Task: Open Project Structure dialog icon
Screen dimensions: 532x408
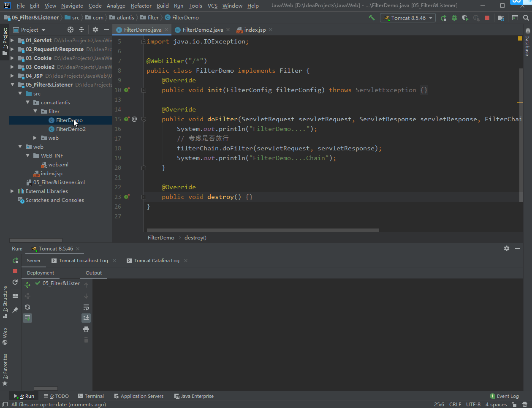Action: [x=501, y=18]
